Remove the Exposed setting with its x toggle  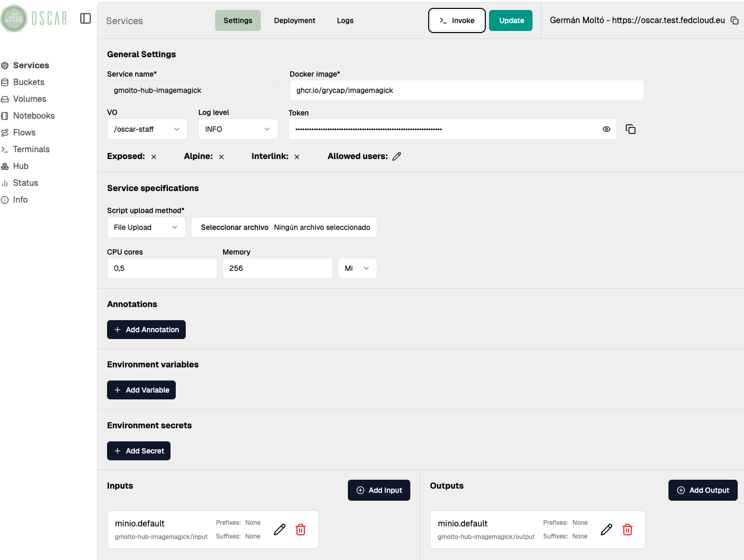(x=153, y=156)
